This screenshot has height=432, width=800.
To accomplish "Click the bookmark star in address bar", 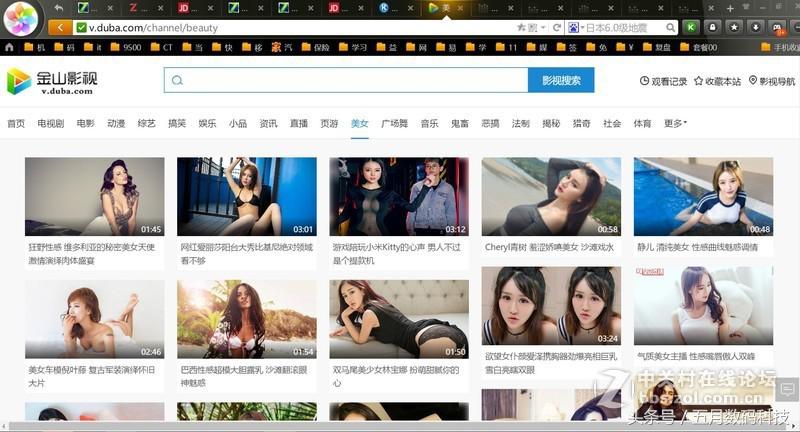I will (521, 28).
